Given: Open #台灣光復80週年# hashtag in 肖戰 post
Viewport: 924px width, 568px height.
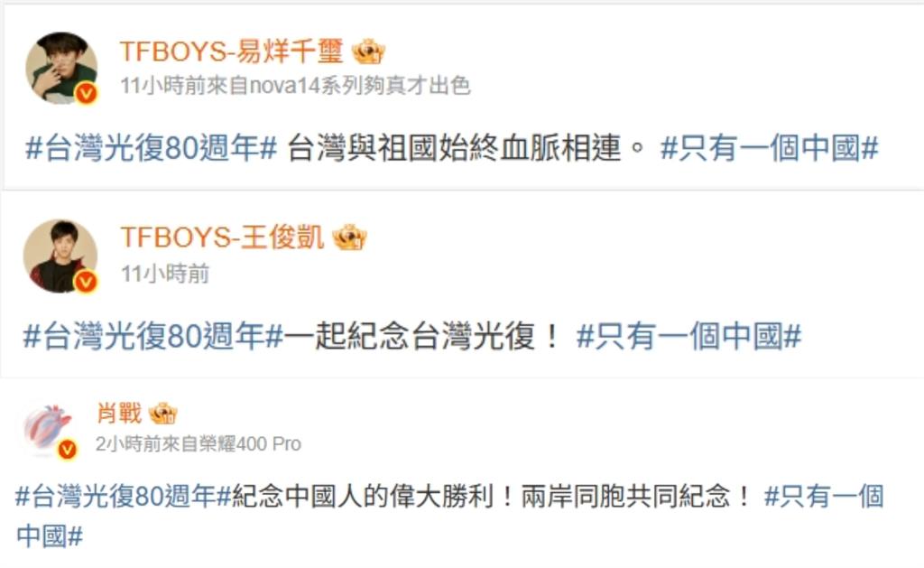Looking at the screenshot, I should click(x=123, y=496).
